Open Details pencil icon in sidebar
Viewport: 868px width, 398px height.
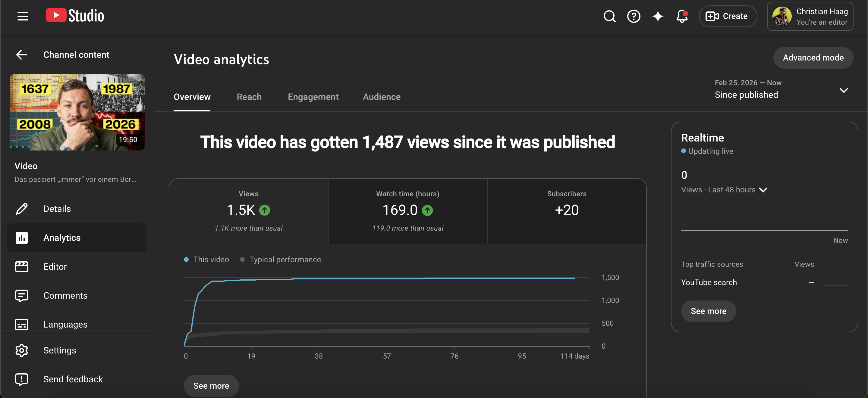point(22,209)
